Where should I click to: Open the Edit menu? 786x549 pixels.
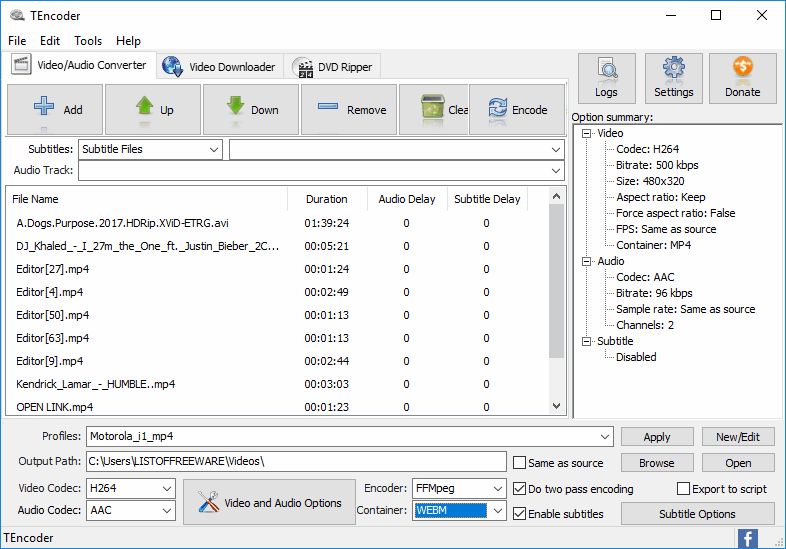tap(50, 41)
